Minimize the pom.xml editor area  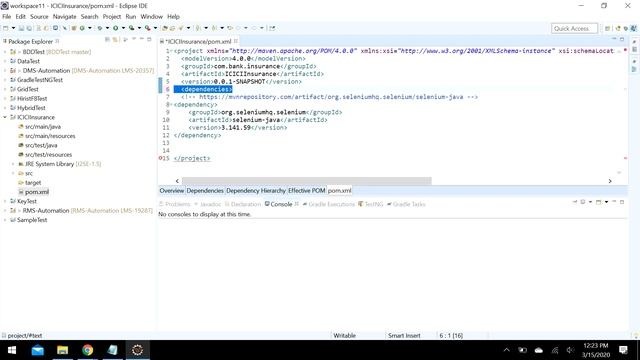[614, 39]
